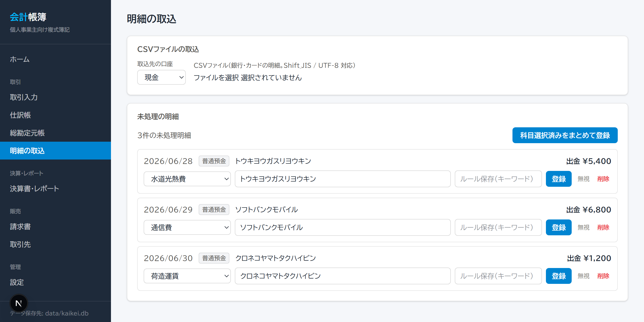This screenshot has height=322, width=644.
Task: Open 決算書・レポート page
Action: click(55, 188)
